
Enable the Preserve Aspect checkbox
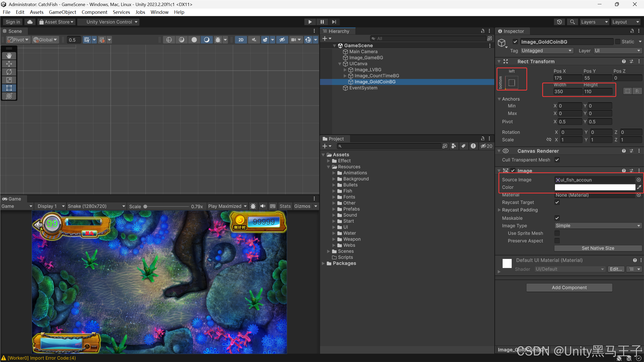[x=557, y=241]
